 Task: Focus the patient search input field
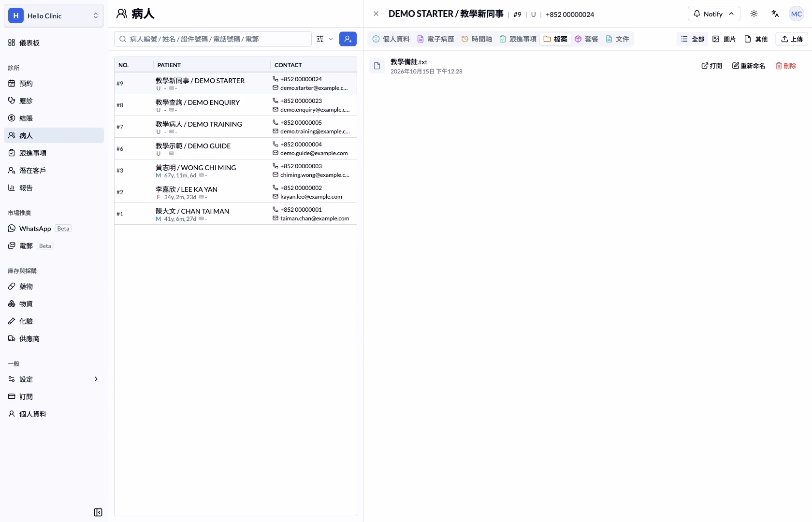tap(213, 39)
